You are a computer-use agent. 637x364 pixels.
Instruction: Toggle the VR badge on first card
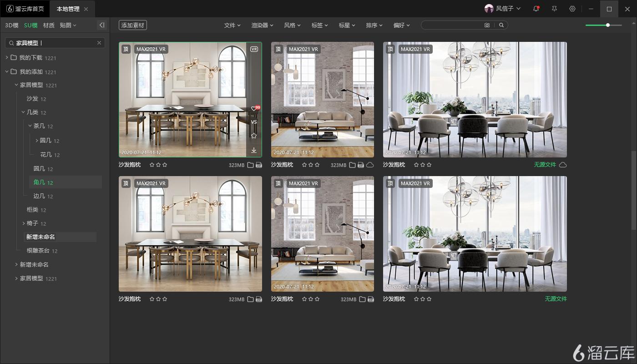254,49
